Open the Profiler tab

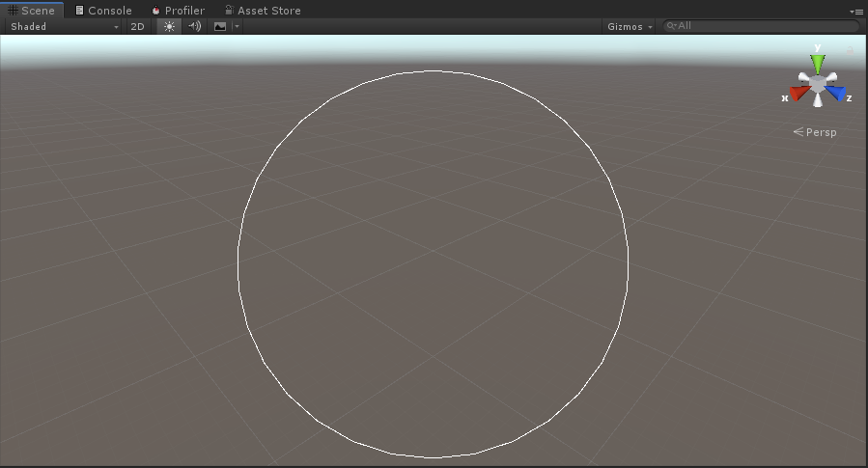pyautogui.click(x=179, y=10)
